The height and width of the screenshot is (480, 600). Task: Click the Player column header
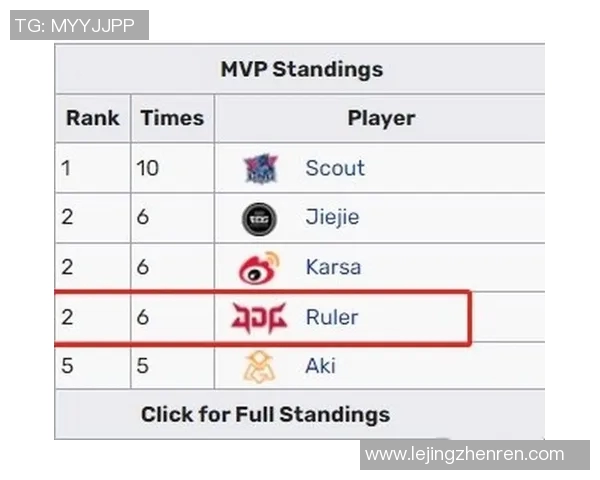[x=381, y=118]
